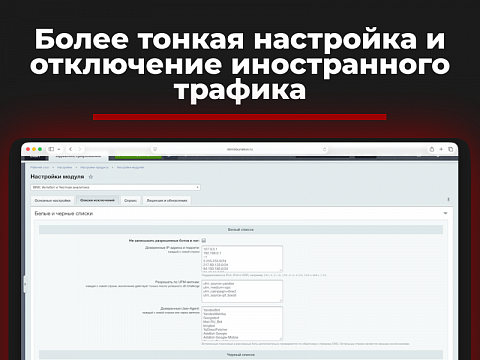Click the 'Настройки модулей' breadcrumb link

pos(130,167)
